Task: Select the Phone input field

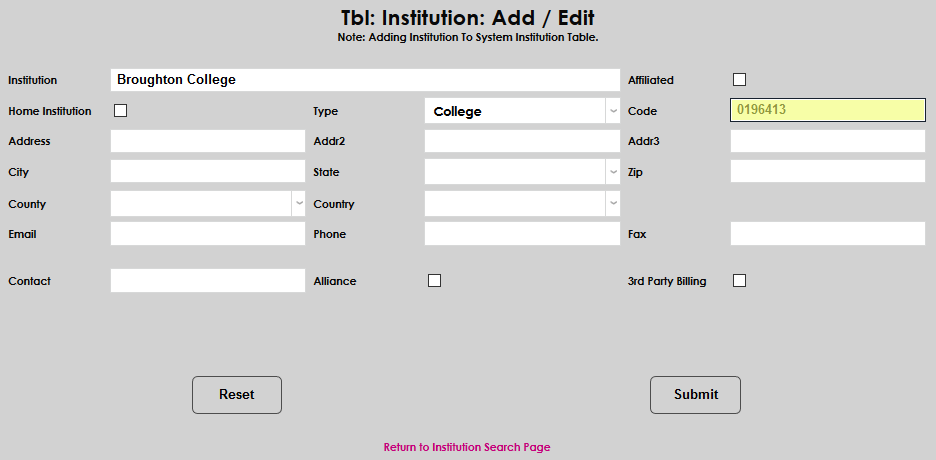Action: pyautogui.click(x=522, y=234)
